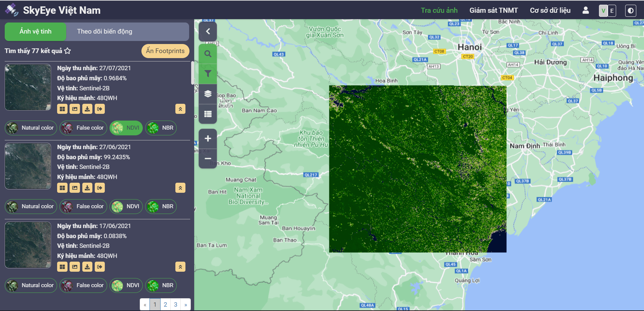Collapse details of the 27/07/2021 result

pos(180,109)
